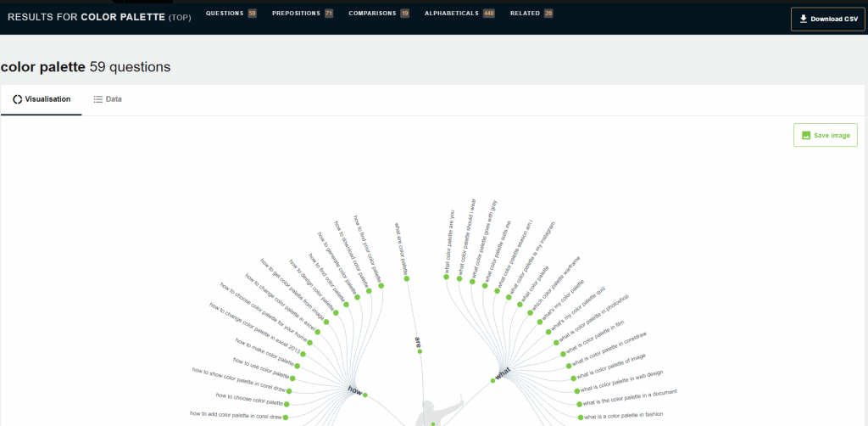Select "how to change color palette in excel 2013"

256,328
